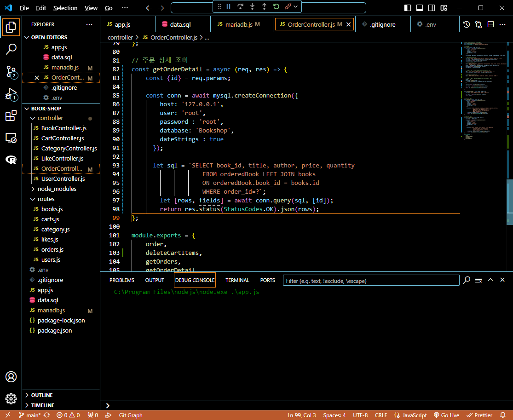This screenshot has height=420, width=513.
Task: Open the Search view in activity bar
Action: (11, 49)
